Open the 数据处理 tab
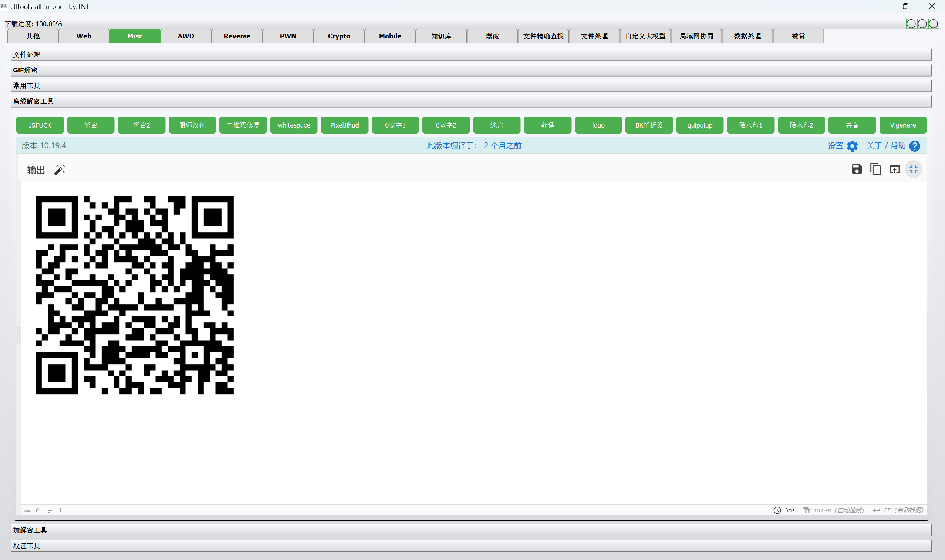This screenshot has height=560, width=945. pyautogui.click(x=747, y=36)
